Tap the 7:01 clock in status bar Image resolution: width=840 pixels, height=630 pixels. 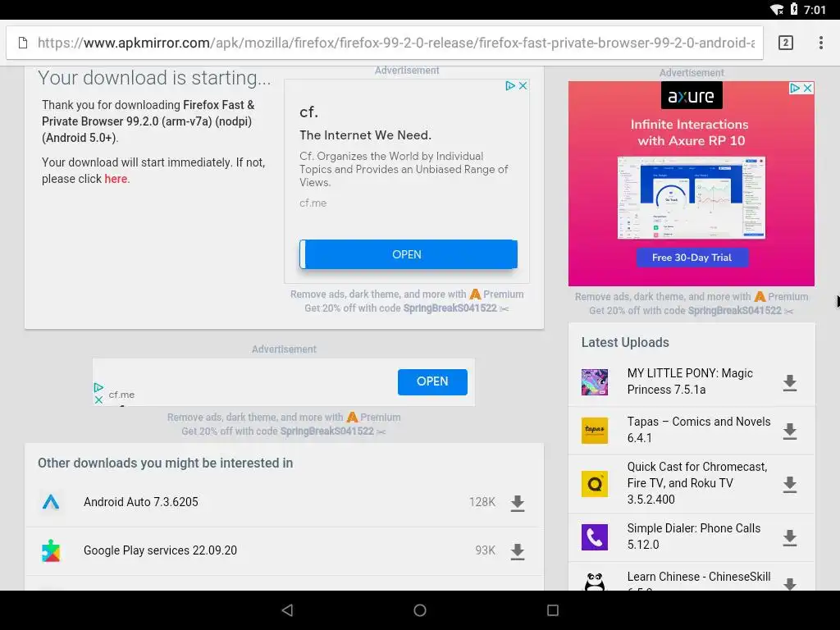[x=815, y=10]
